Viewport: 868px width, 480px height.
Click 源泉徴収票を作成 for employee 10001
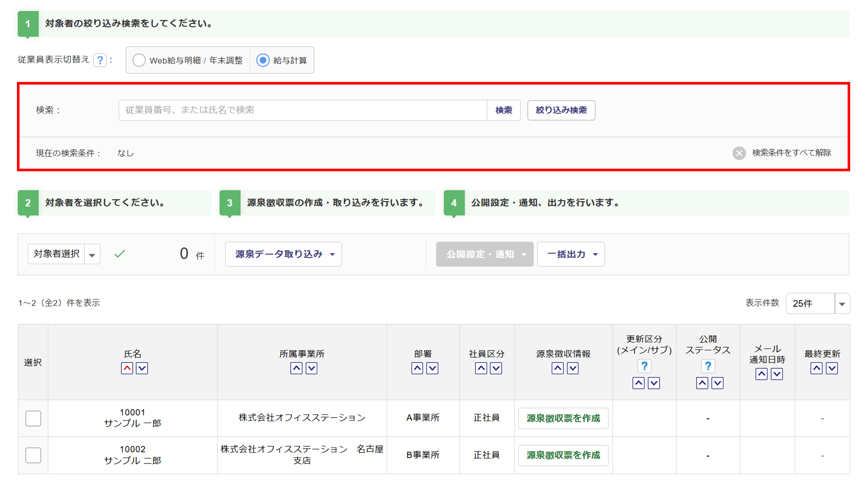tap(563, 418)
